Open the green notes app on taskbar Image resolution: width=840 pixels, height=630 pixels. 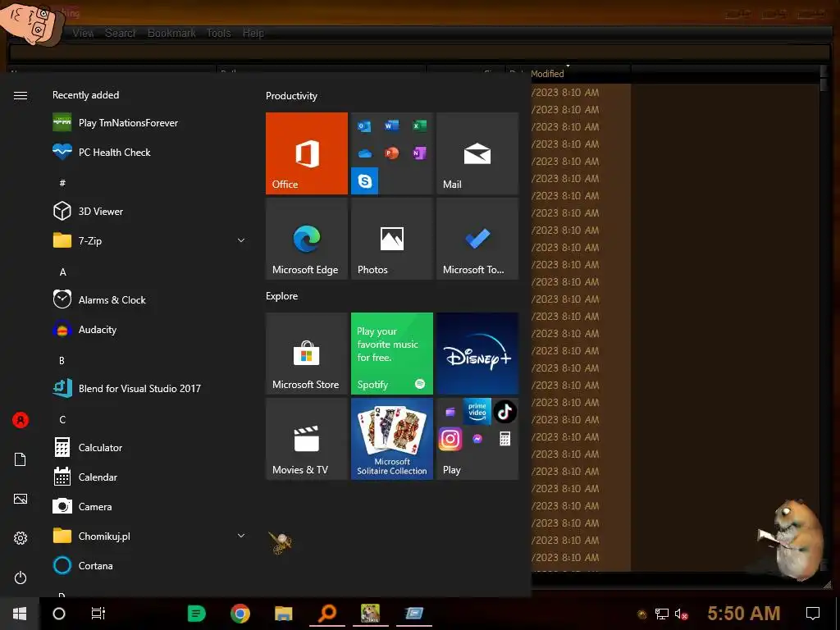pyautogui.click(x=197, y=614)
